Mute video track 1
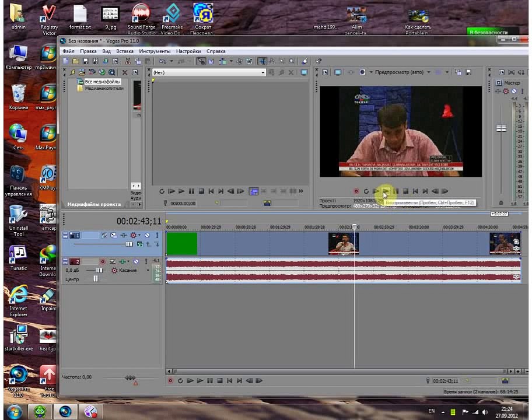This screenshot has width=532, height=420. tap(147, 235)
